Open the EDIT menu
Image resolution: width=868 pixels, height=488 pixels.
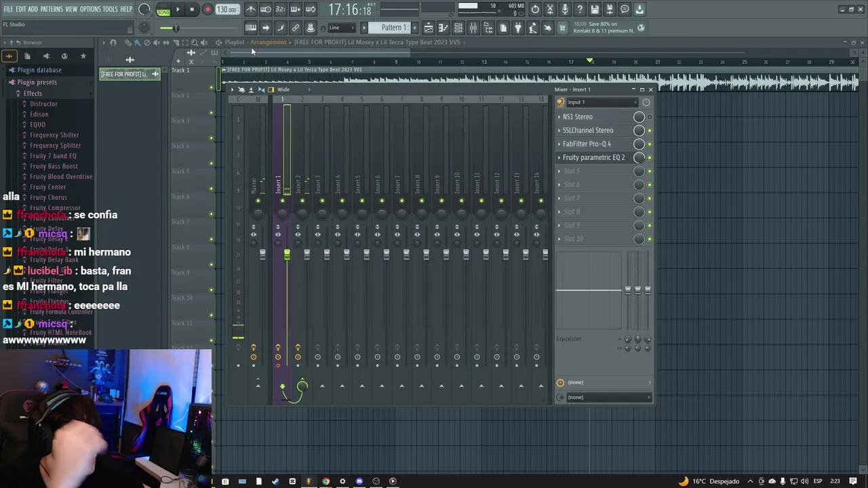pyautogui.click(x=21, y=9)
